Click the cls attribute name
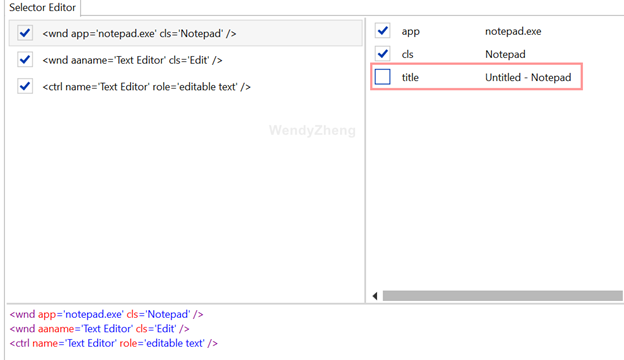 coord(407,54)
